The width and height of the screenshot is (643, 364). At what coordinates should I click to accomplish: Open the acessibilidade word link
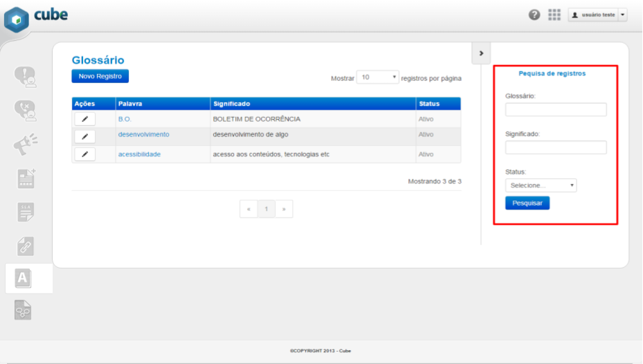point(139,154)
